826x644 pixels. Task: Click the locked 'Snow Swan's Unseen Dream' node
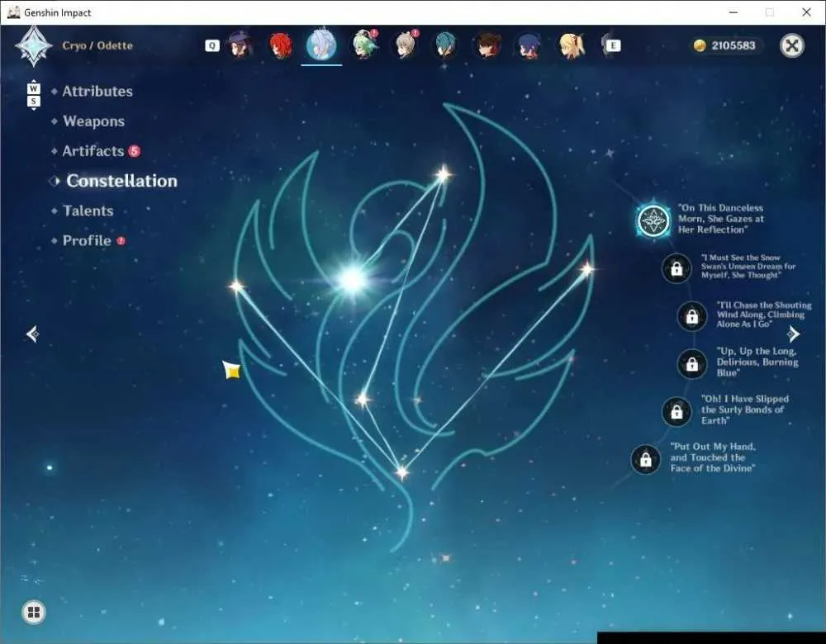[676, 268]
